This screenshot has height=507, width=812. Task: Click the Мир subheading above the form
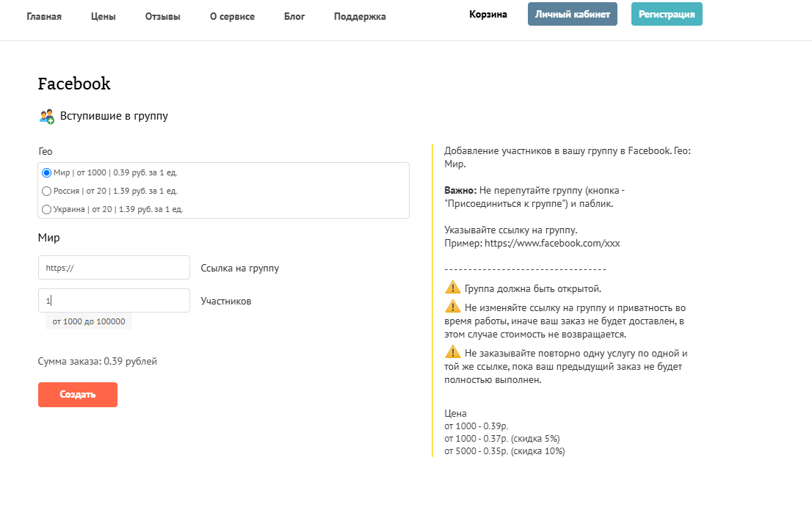click(48, 238)
